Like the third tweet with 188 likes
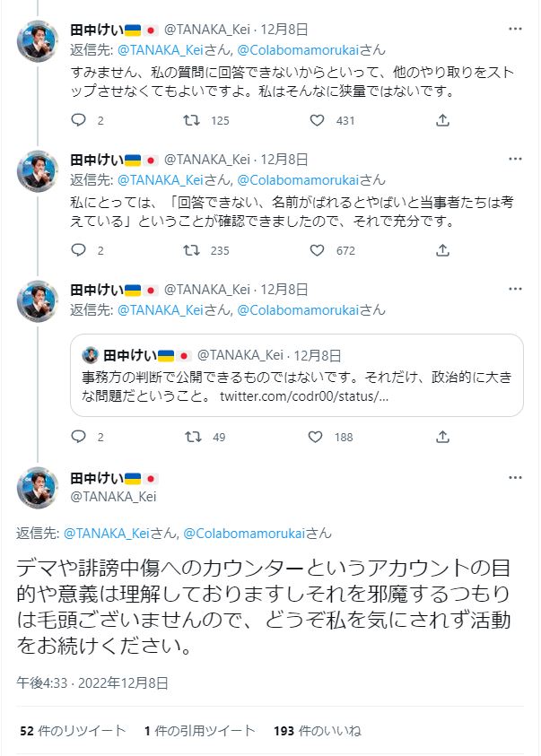541x756 pixels. coord(315,438)
